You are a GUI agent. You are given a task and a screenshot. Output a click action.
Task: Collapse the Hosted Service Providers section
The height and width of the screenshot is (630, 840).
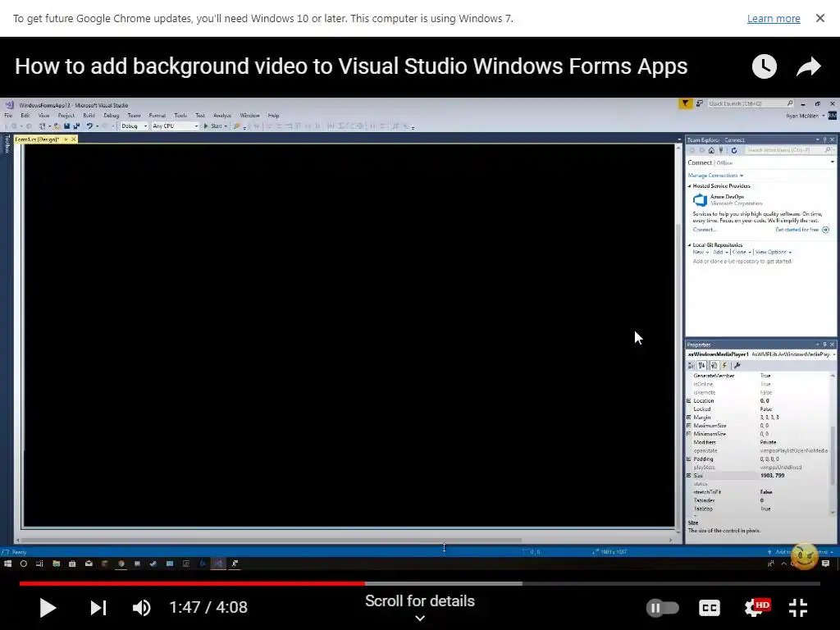tap(689, 186)
